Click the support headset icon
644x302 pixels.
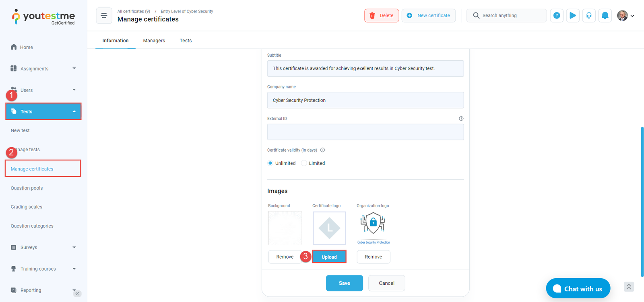(589, 16)
